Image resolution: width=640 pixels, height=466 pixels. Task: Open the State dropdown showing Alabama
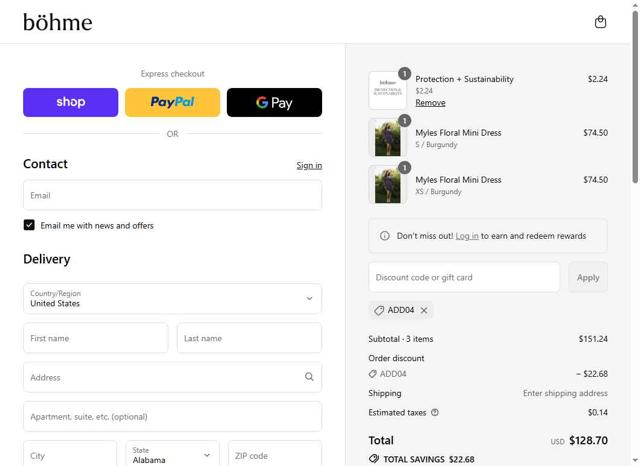[x=172, y=455]
